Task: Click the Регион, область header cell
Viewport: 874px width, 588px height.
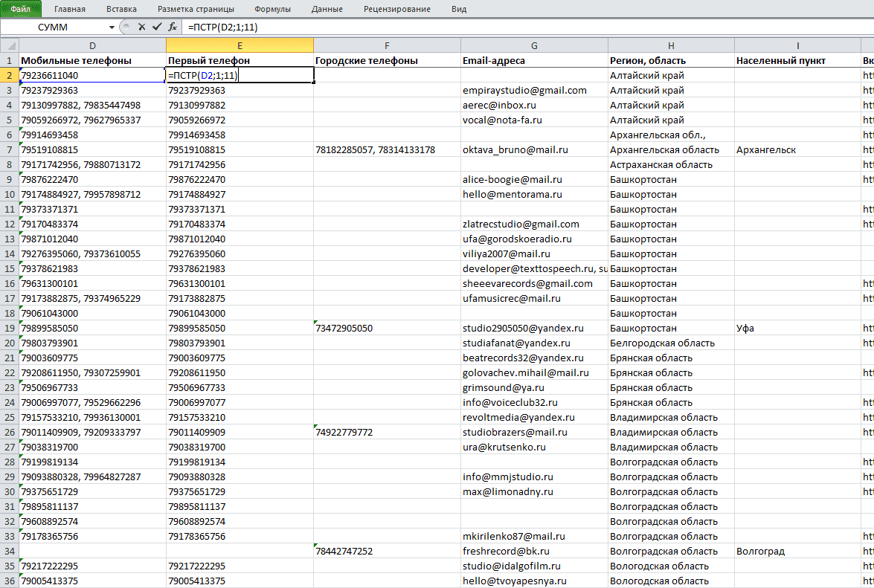Action: (671, 61)
